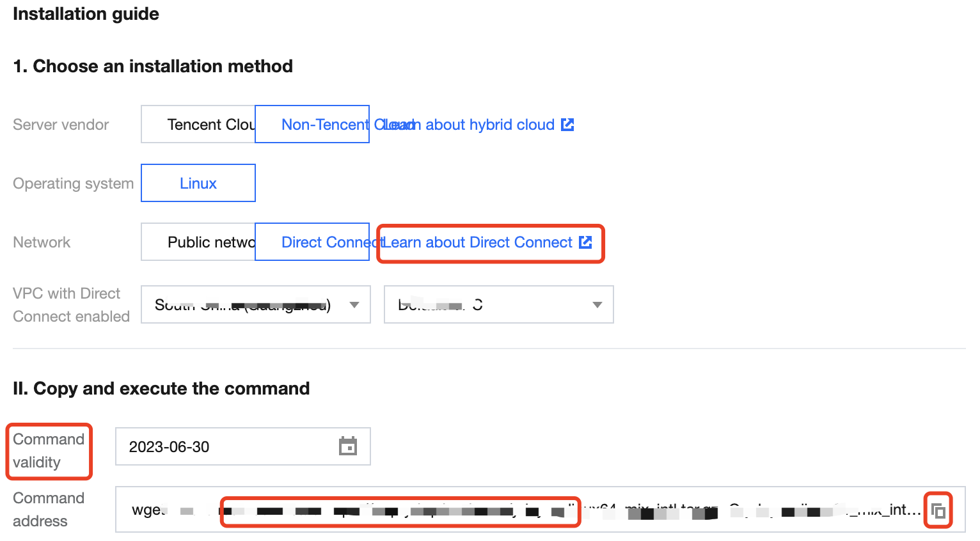
Task: Open the Learn about Direct Connect link
Action: coord(477,242)
